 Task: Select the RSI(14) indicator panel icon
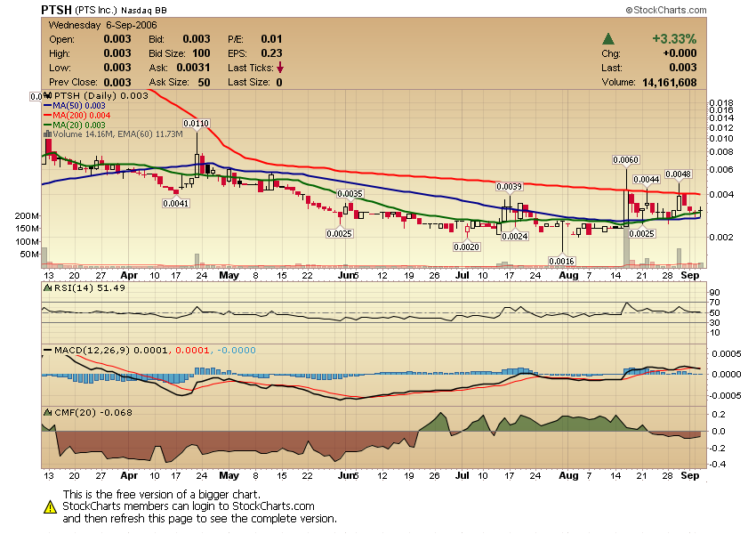47,287
